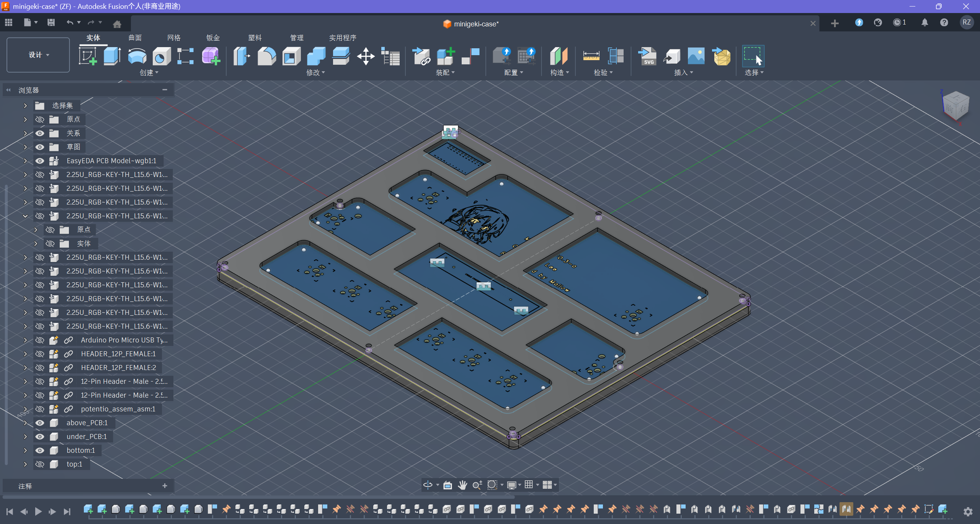Switch to the 曲面 ribbon tab

pos(135,38)
